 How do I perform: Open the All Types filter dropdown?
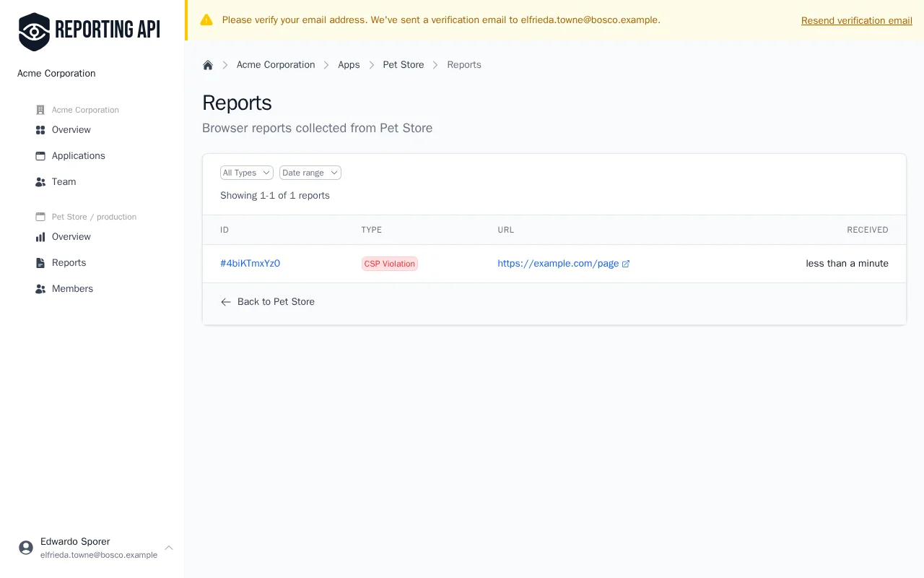click(x=246, y=173)
